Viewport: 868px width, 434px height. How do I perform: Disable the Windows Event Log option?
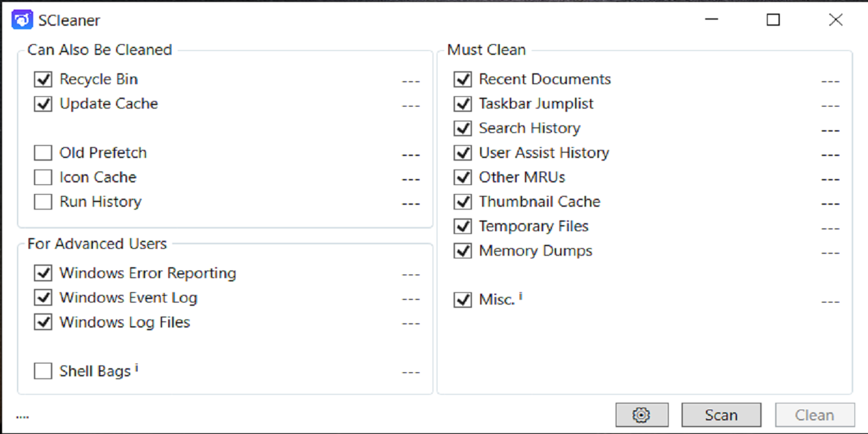pyautogui.click(x=43, y=298)
